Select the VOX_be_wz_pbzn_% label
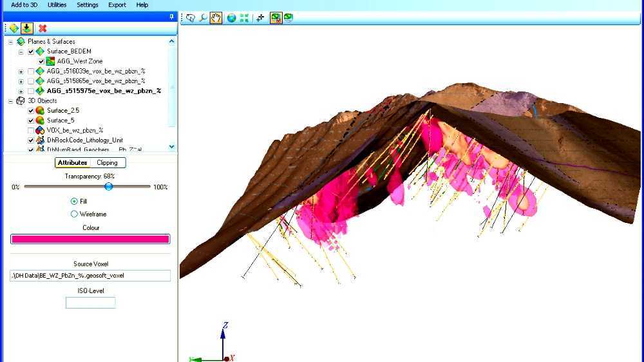 tap(75, 130)
